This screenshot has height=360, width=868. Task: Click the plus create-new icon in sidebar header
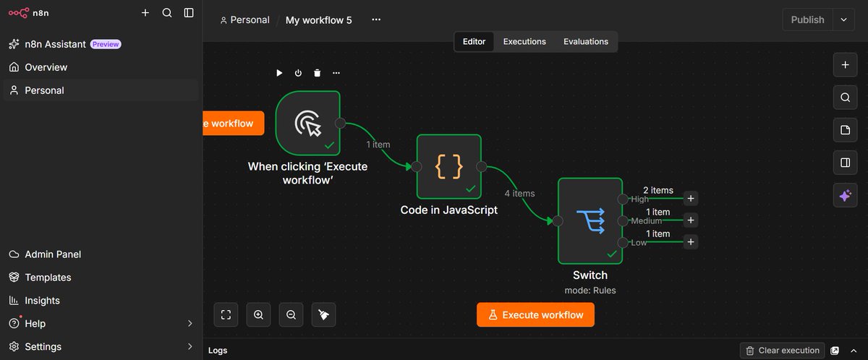click(x=145, y=12)
